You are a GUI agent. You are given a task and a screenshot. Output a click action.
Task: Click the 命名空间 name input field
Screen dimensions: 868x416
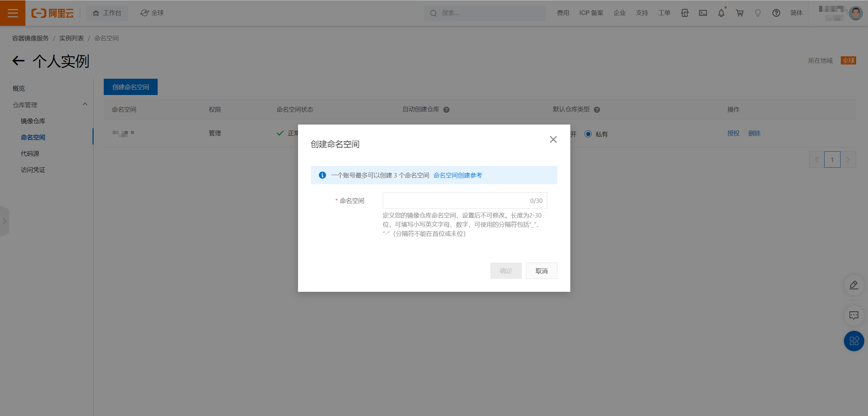click(454, 201)
